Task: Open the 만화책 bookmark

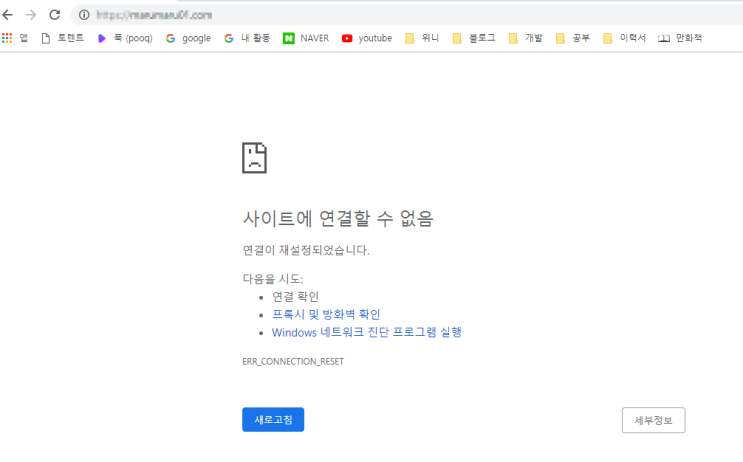Action: (x=680, y=38)
